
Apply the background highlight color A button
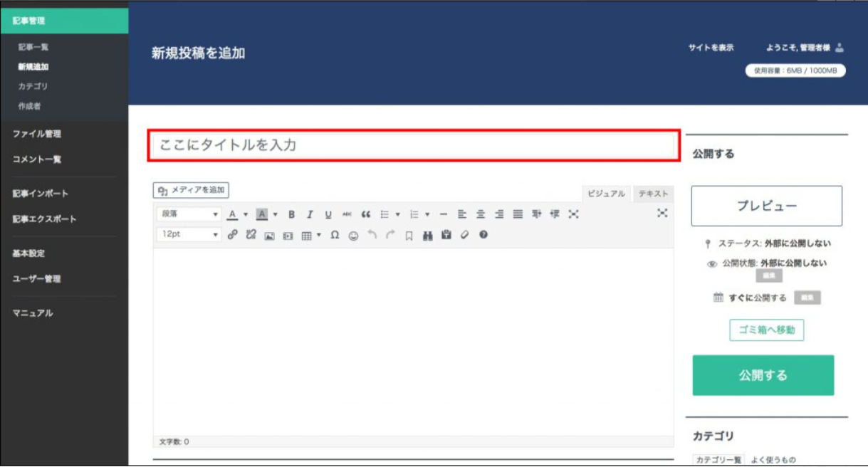click(x=261, y=214)
